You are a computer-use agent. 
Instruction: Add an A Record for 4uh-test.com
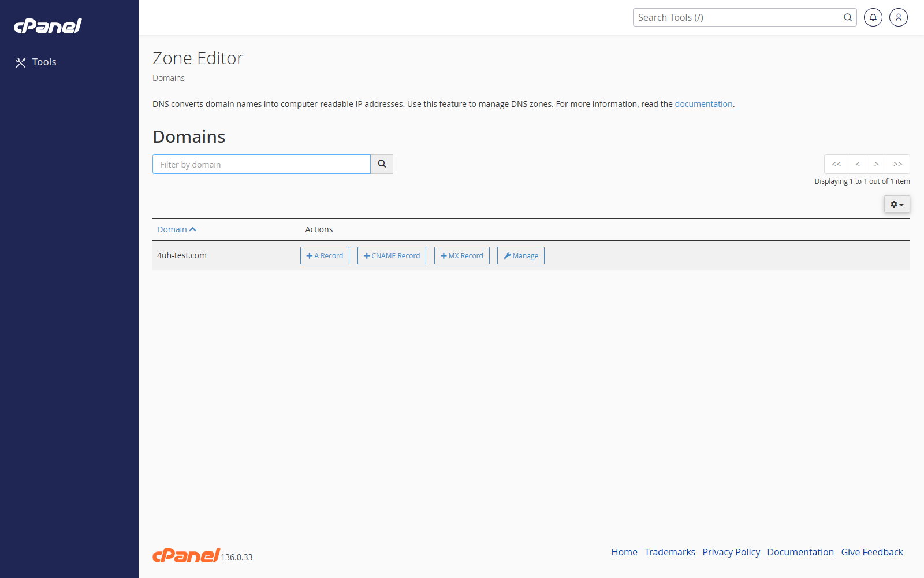tap(325, 255)
